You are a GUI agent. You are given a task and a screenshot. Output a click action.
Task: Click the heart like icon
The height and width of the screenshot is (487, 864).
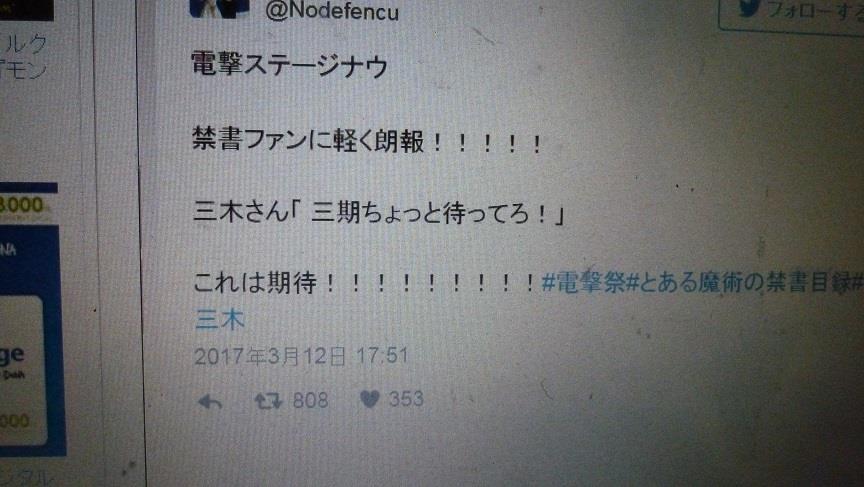tap(370, 399)
